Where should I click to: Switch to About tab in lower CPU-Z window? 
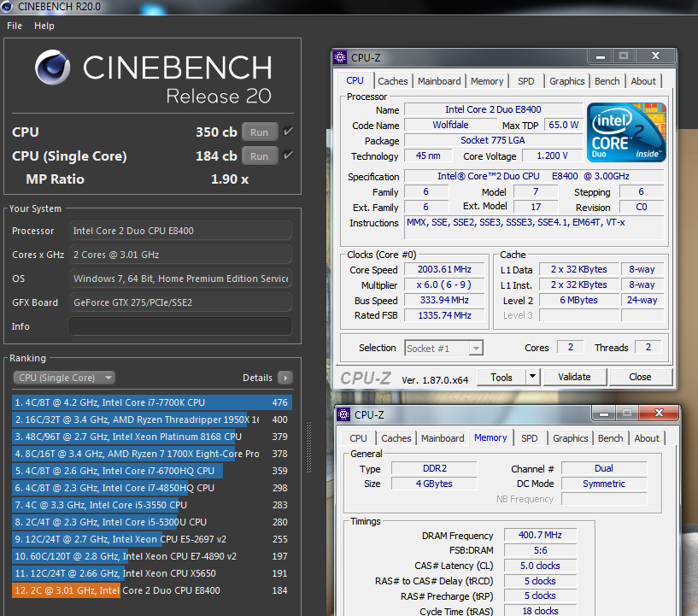pyautogui.click(x=647, y=438)
